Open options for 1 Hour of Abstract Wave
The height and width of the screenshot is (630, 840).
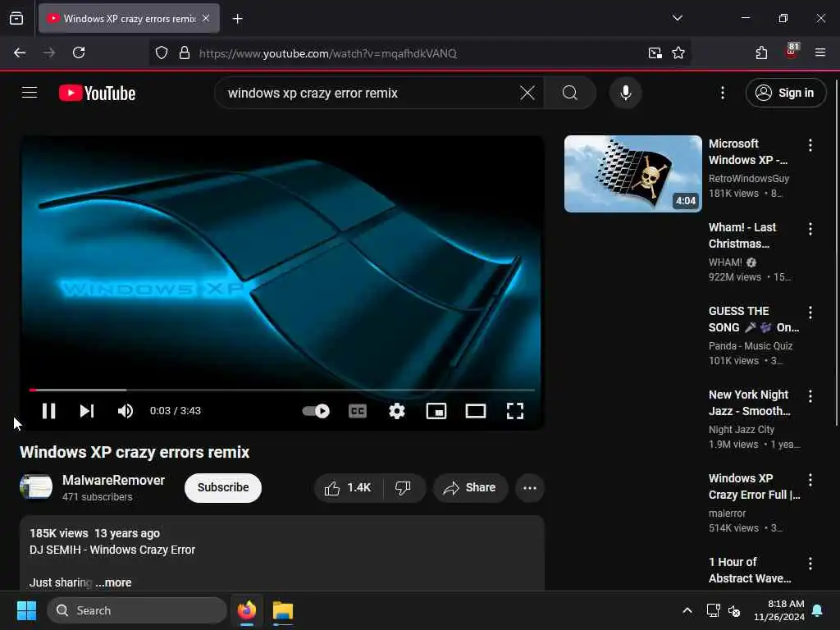810,563
